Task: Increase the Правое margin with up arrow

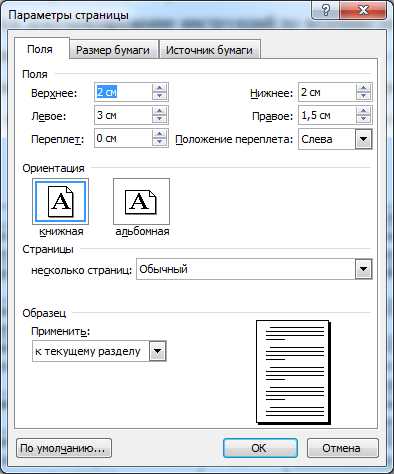Action: 364,111
